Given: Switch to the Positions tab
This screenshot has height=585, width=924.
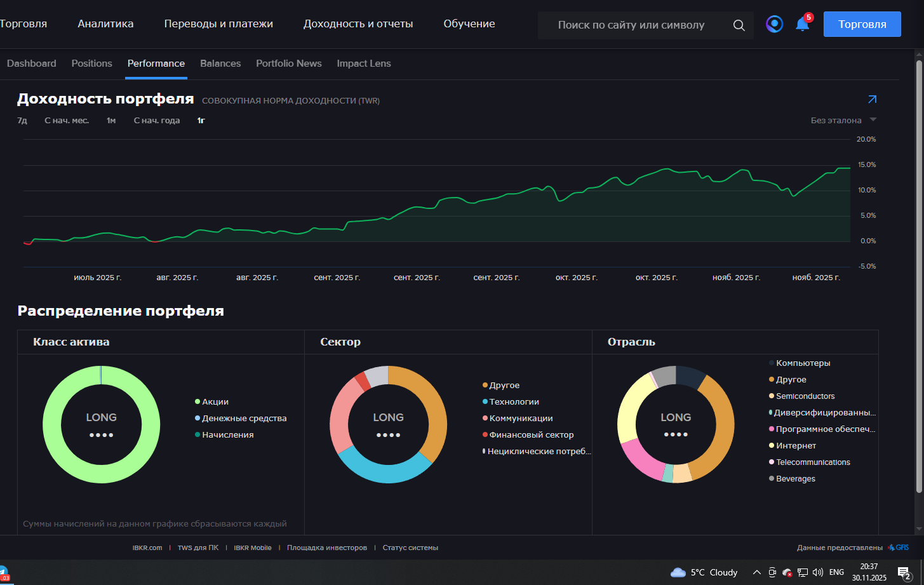Looking at the screenshot, I should [91, 64].
